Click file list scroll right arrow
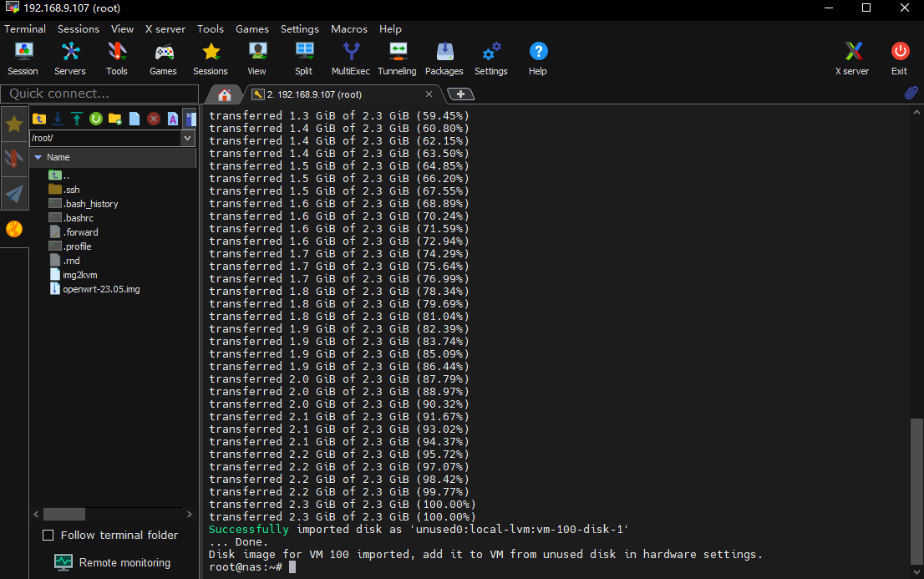This screenshot has height=579, width=924. coord(189,514)
